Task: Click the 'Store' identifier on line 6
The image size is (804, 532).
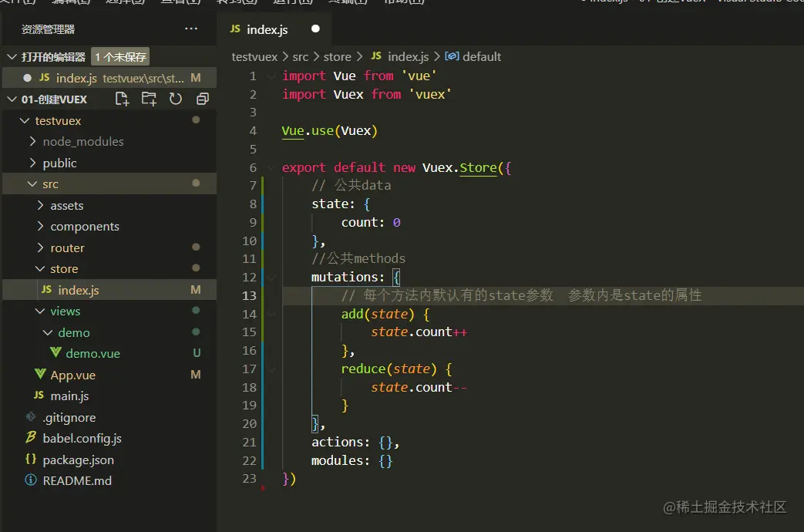Action: (478, 167)
